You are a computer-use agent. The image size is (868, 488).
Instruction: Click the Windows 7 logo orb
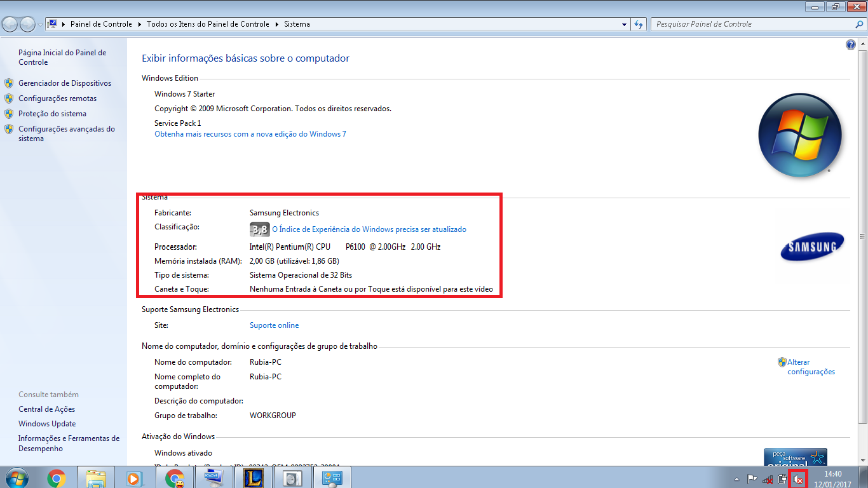tap(800, 135)
